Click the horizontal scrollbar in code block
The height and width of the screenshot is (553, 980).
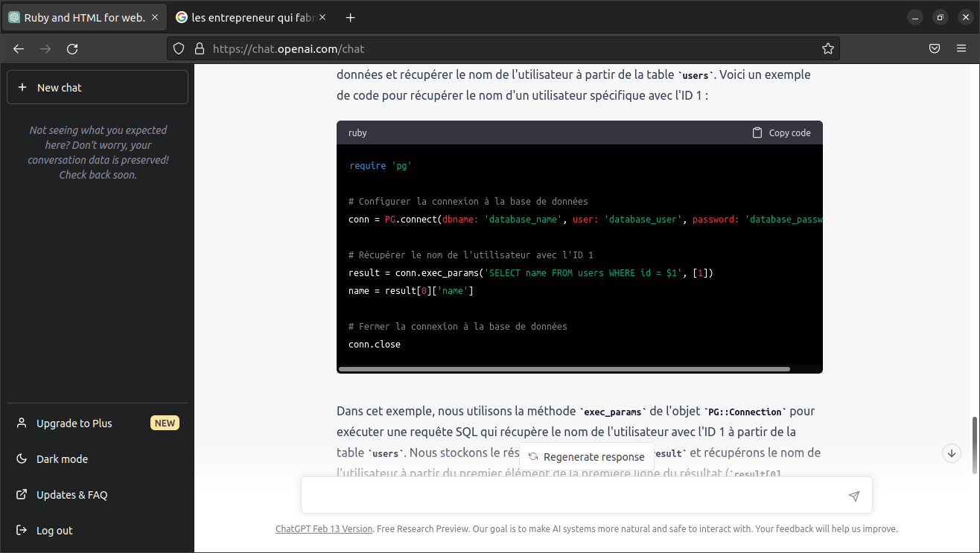pos(564,369)
